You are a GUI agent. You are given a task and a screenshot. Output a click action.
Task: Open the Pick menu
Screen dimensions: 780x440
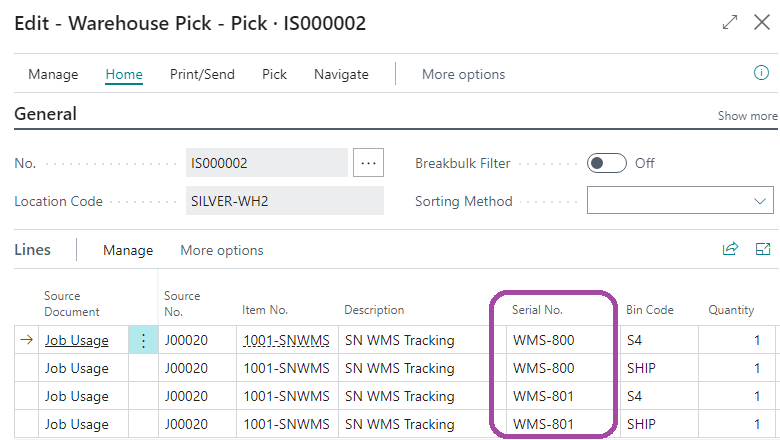click(x=274, y=74)
